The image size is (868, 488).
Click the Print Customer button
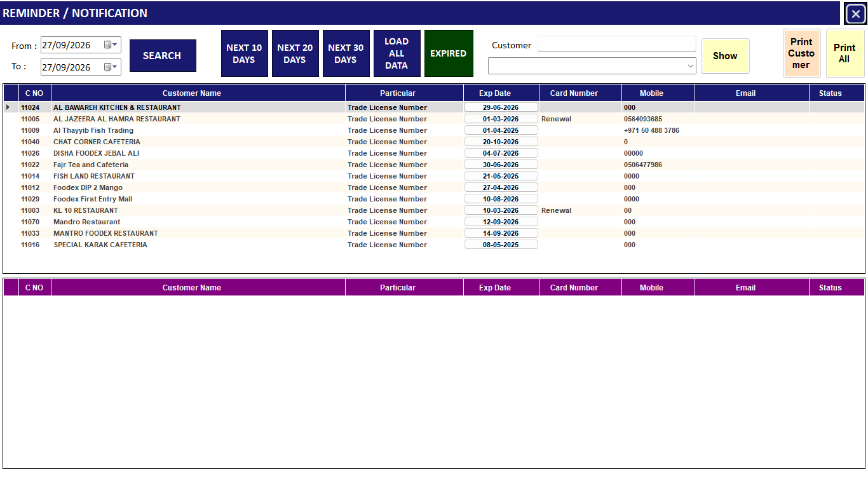(801, 53)
